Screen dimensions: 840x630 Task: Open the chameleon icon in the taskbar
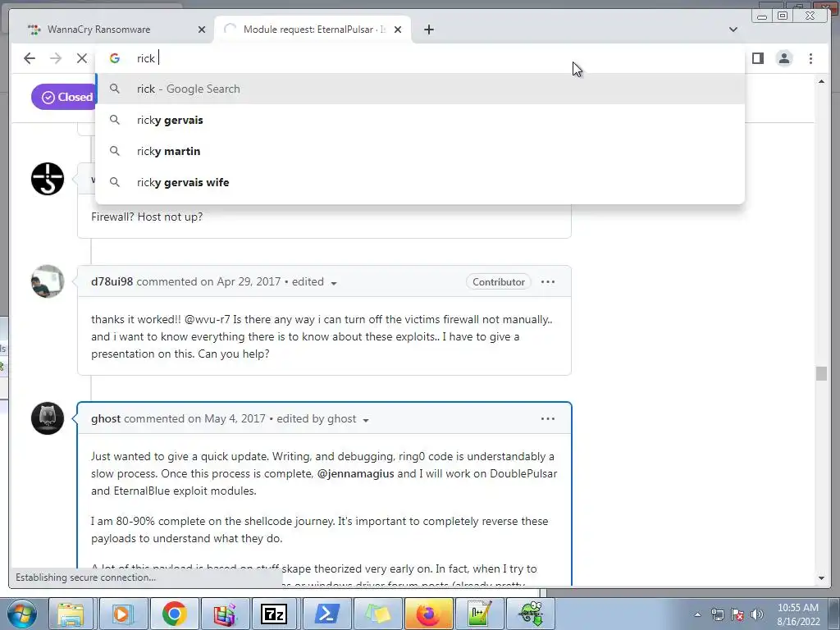pos(531,614)
